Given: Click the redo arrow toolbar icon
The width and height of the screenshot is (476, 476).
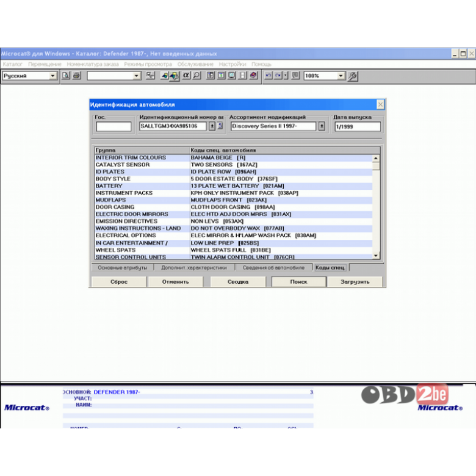Looking at the screenshot, I should [x=278, y=75].
